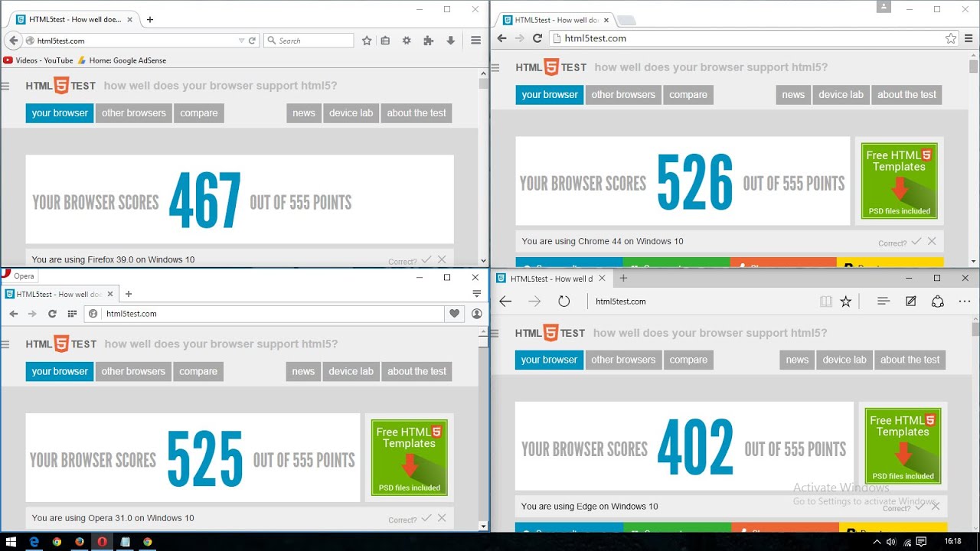
Task: Open Edge's Share icon
Action: point(937,302)
